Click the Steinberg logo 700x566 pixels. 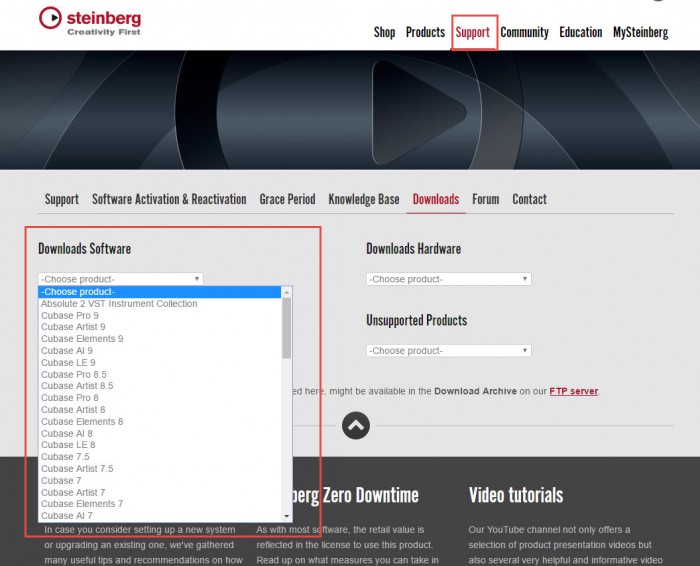[x=90, y=21]
